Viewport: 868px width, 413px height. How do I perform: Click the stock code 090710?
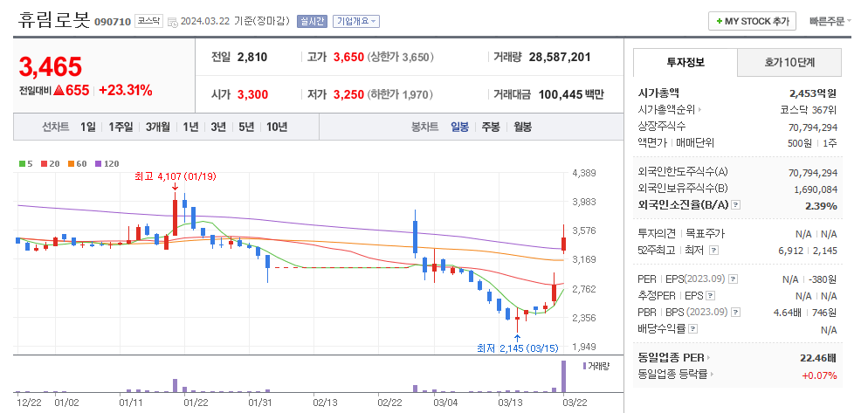coord(113,22)
